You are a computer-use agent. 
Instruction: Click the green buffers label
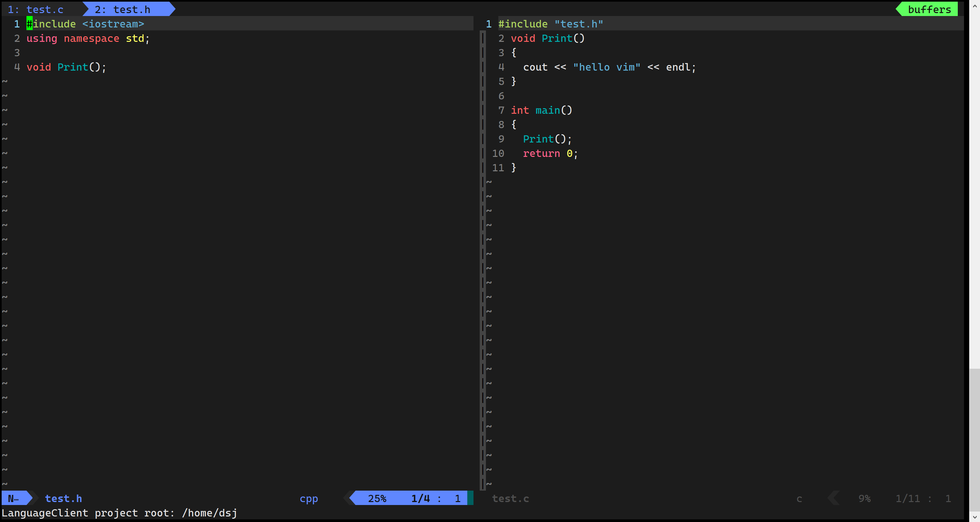tap(929, 9)
